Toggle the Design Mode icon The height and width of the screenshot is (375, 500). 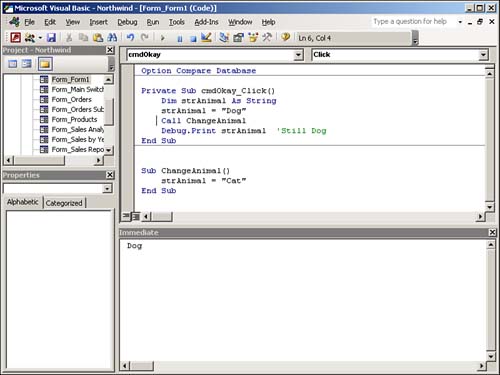point(207,37)
